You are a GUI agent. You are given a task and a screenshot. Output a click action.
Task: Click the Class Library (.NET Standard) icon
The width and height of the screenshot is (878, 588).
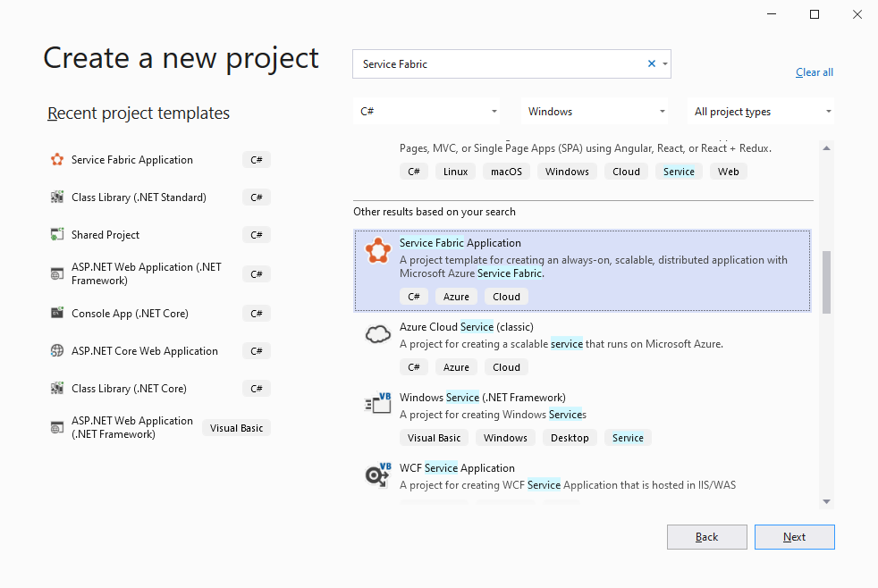[57, 197]
